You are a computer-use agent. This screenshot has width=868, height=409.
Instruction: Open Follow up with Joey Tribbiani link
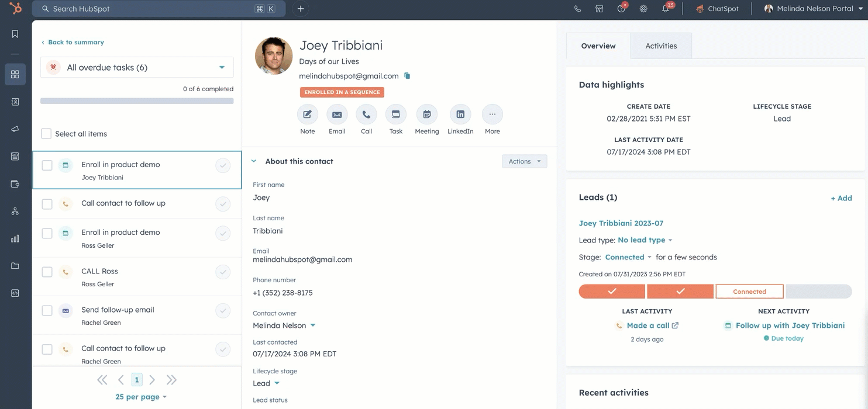point(790,325)
